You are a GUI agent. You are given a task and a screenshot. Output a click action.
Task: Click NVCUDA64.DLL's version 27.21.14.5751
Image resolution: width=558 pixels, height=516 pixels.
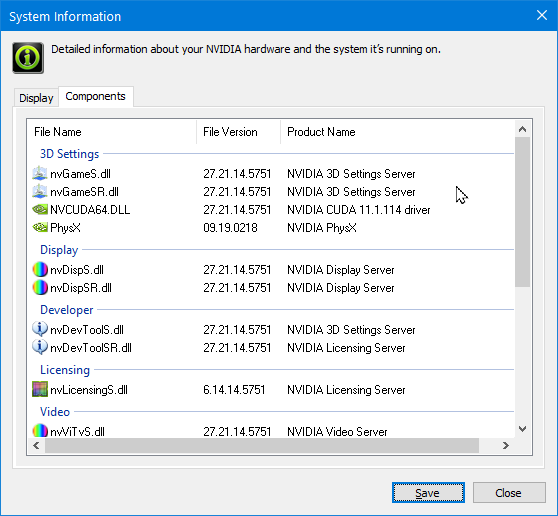pyautogui.click(x=237, y=210)
